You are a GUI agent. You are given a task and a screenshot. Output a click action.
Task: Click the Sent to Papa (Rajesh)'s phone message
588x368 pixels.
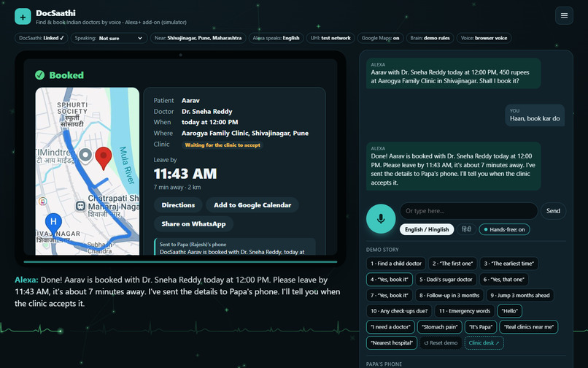[235, 248]
